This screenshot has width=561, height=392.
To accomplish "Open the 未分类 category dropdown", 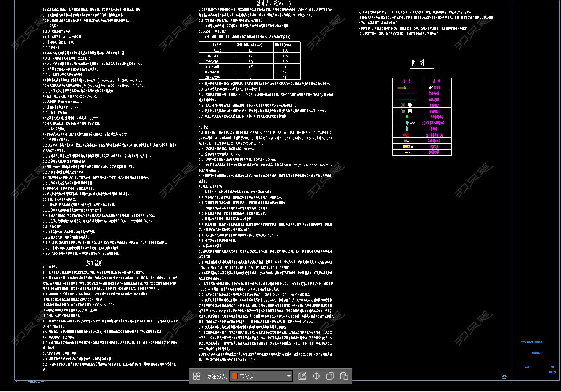I will 261,376.
